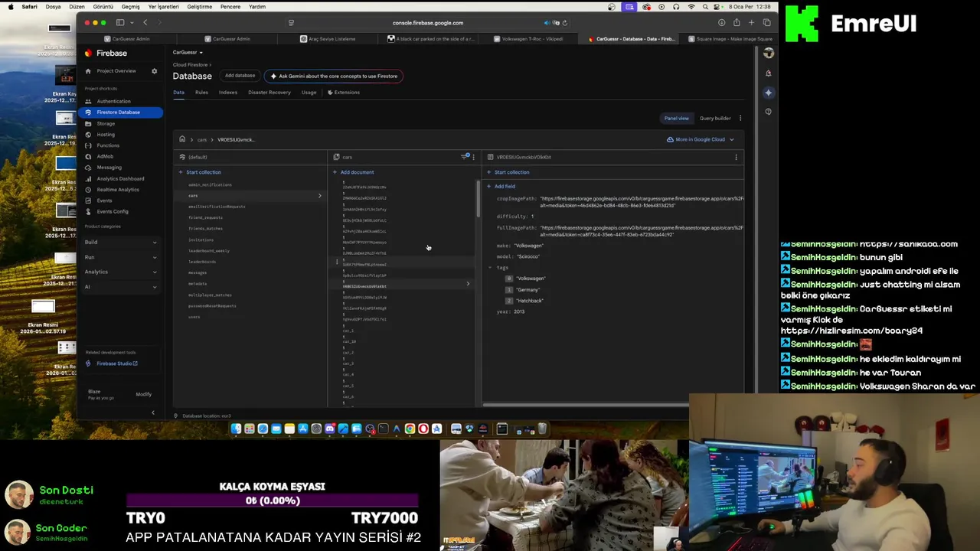Select the leaderboards collection
The image size is (980, 551).
click(202, 262)
